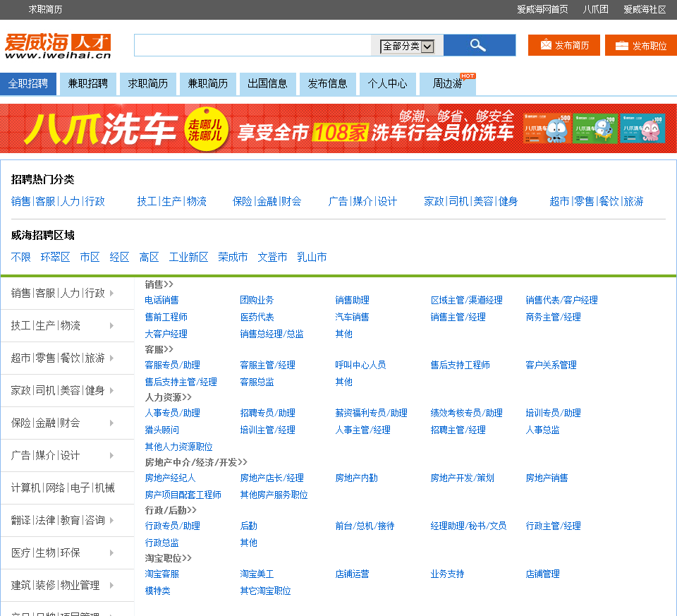Image resolution: width=677 pixels, height=616 pixels.
Task: Expand the 广告|媒介|设计 sidebar category
Action: coord(68,455)
